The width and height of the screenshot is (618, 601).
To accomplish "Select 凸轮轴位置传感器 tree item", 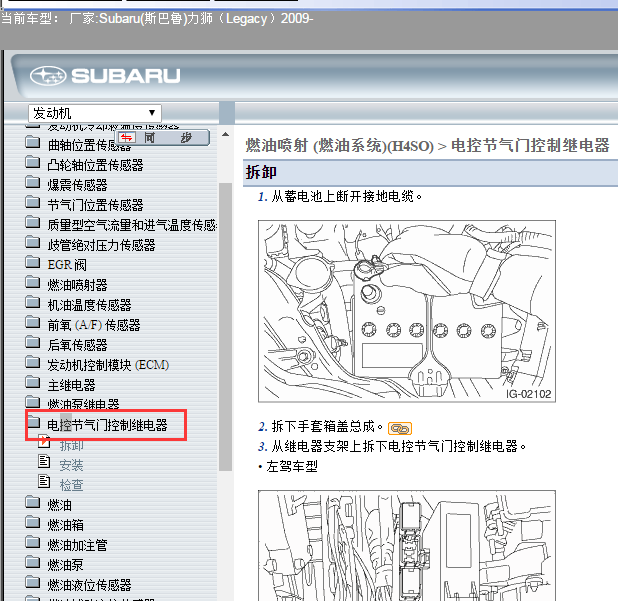I will [95, 165].
